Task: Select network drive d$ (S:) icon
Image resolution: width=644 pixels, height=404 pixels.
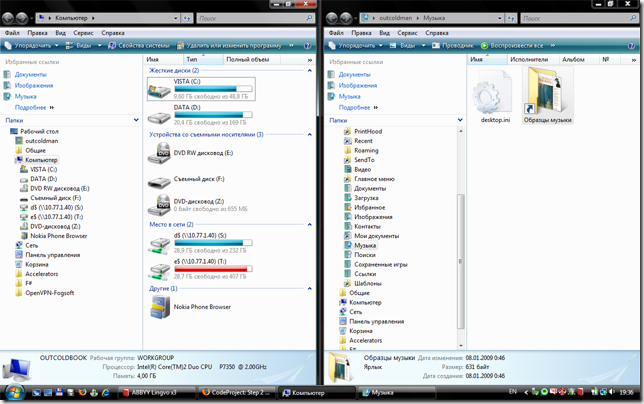Action: [x=159, y=246]
